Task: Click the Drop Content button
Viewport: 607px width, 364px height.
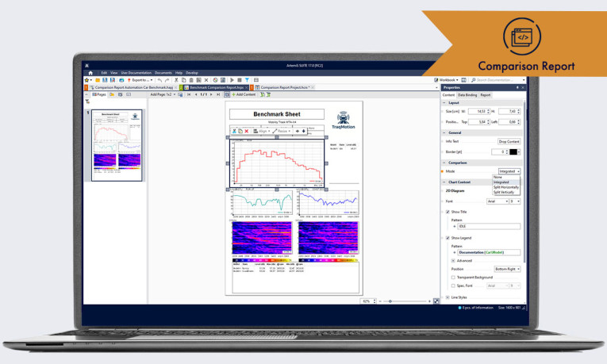Action: [509, 141]
